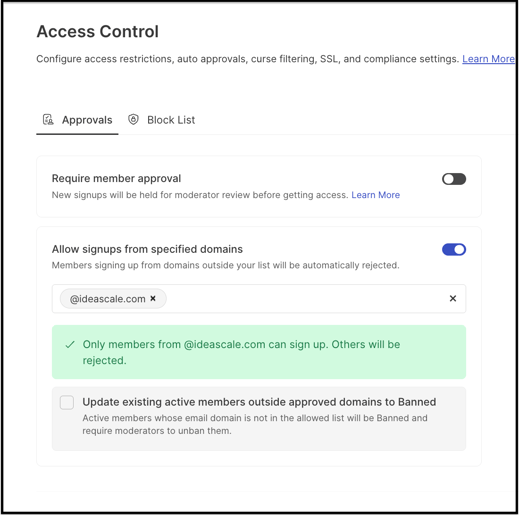Switch to the Approvals tab
519x515 pixels.
pos(77,120)
